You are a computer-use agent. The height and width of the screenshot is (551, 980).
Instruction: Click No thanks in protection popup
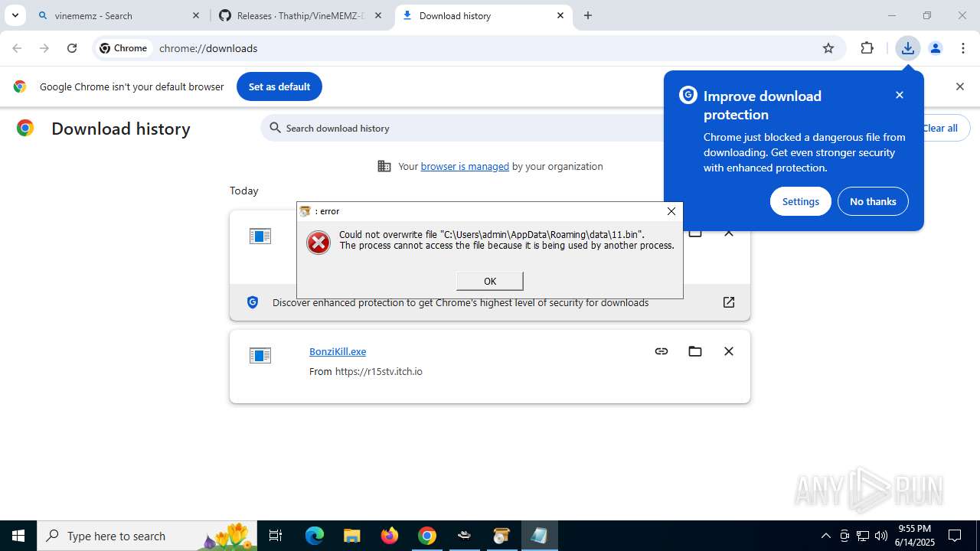(873, 201)
